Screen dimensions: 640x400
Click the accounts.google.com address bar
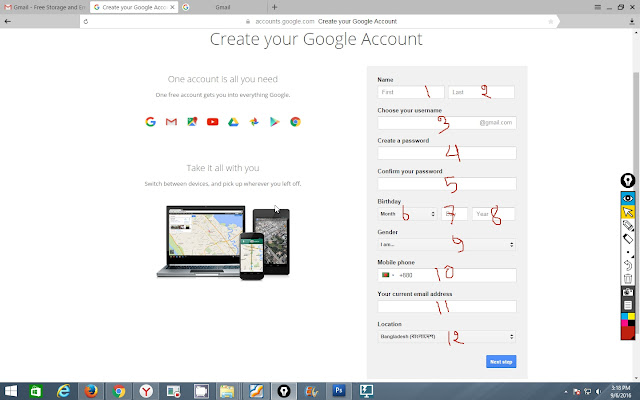(x=318, y=21)
